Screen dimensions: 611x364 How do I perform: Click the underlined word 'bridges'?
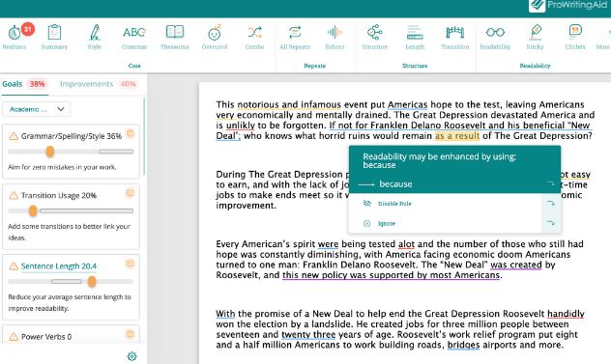463,345
